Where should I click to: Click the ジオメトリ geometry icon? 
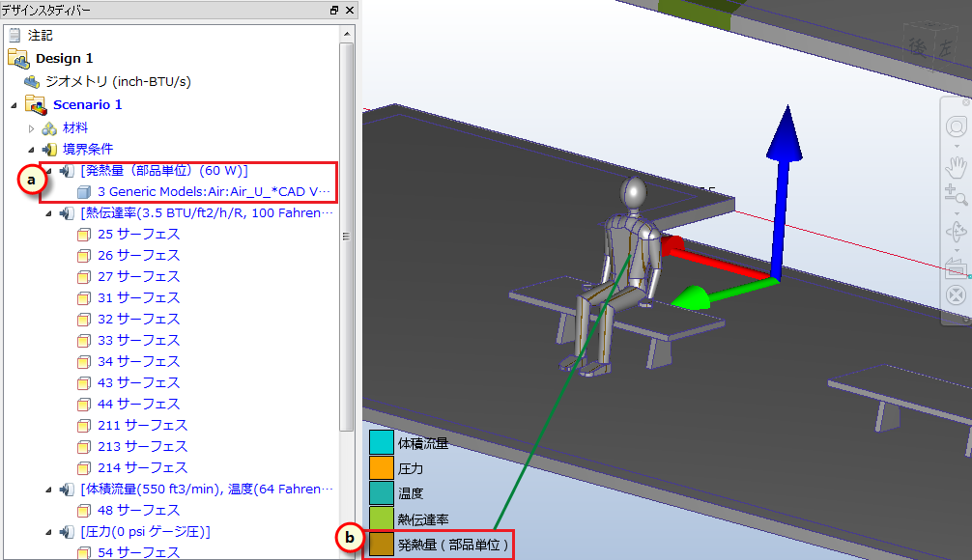(x=32, y=82)
